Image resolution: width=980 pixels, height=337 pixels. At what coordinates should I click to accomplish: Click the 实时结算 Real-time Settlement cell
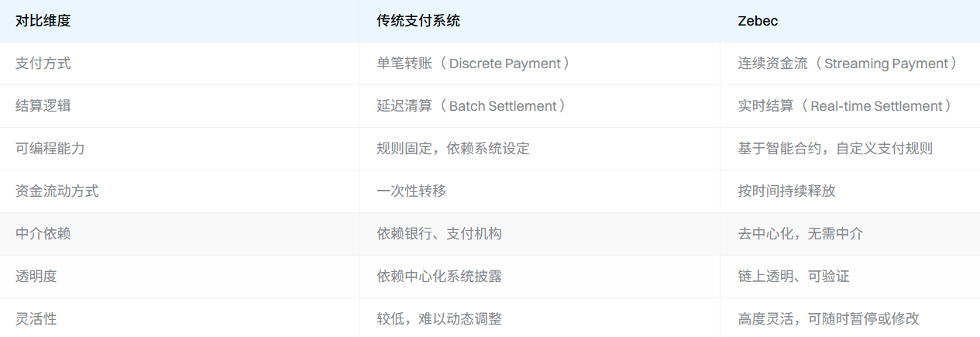pyautogui.click(x=844, y=106)
